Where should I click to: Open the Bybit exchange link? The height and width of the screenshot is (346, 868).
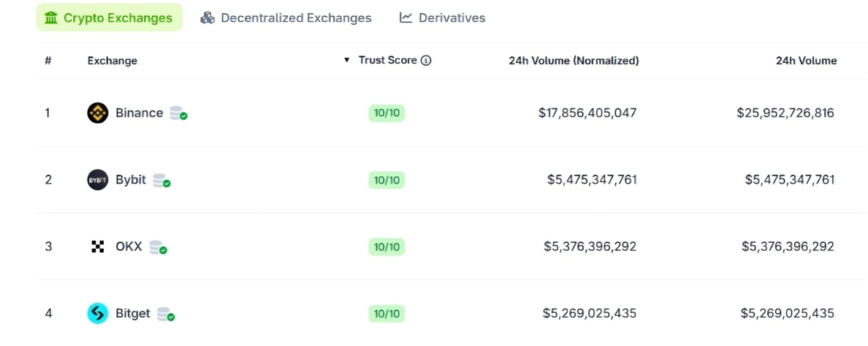(x=131, y=180)
